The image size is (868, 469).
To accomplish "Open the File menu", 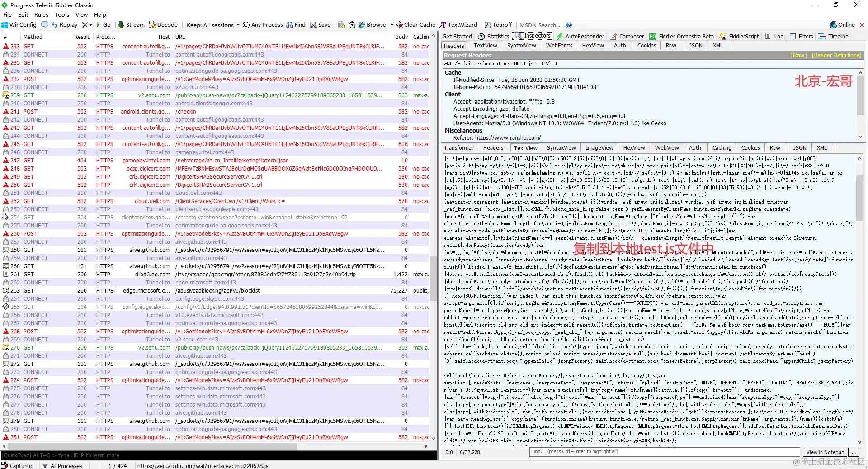I will (7, 14).
